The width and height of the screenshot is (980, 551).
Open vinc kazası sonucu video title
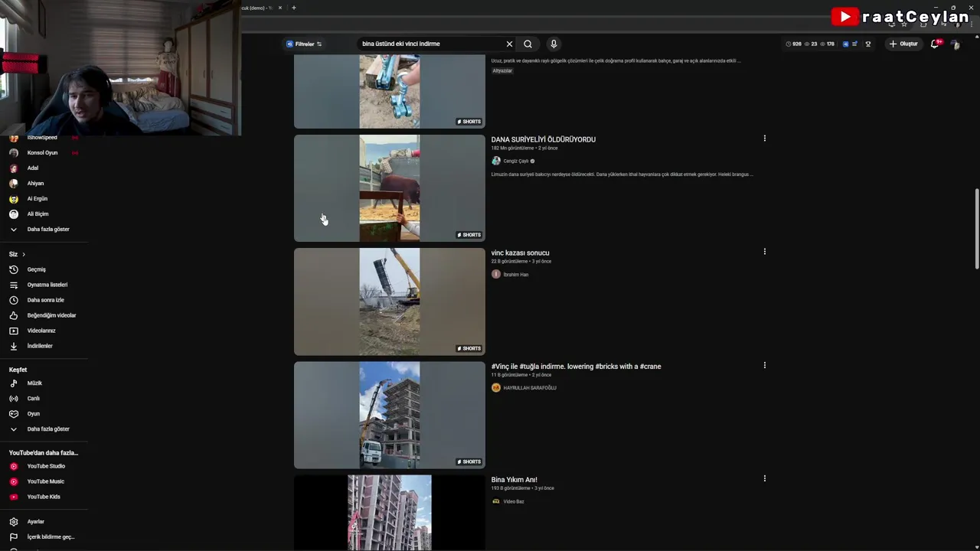coord(520,253)
